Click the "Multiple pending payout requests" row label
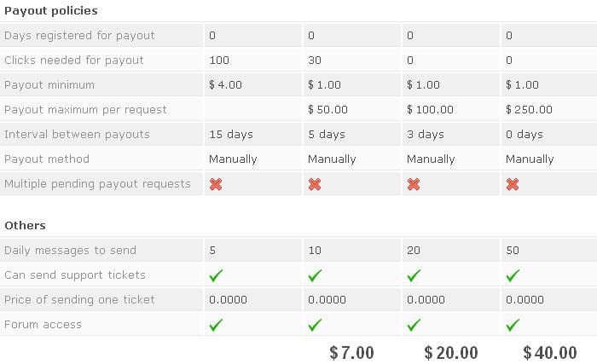Screen dimensions: 597x364 97,184
